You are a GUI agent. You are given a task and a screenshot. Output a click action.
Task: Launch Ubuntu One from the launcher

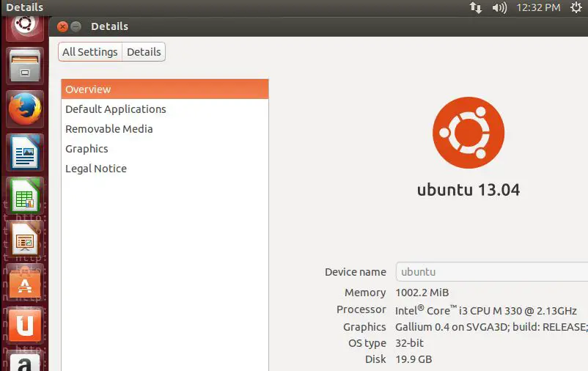[x=25, y=325]
